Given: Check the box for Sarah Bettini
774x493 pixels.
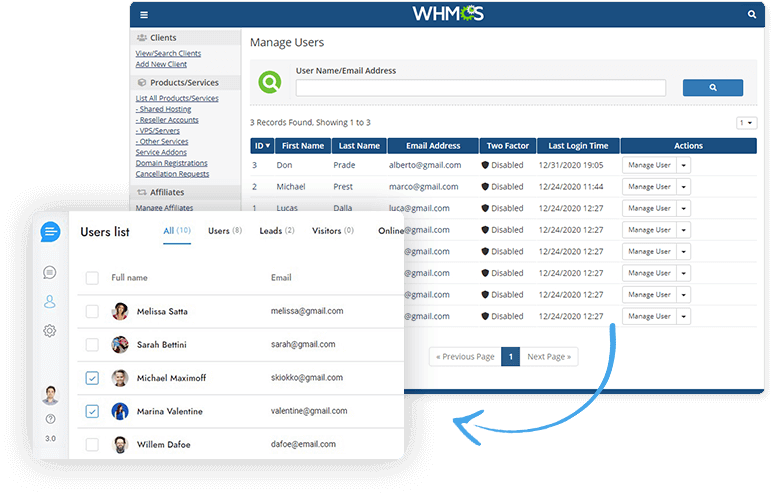Looking at the screenshot, I should [x=92, y=344].
